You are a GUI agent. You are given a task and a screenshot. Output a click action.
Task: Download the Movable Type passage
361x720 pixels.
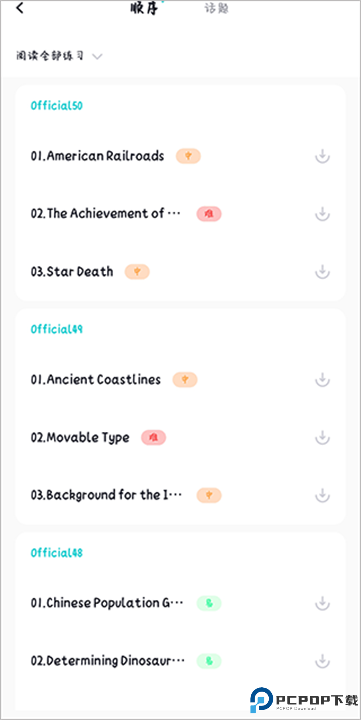pos(322,437)
